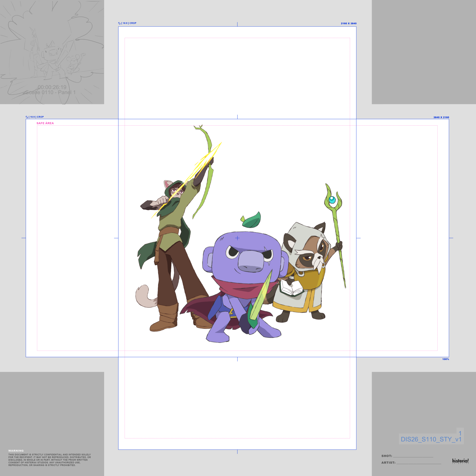
Task: Click the open book held by the raccoon
Action: [x=292, y=288]
